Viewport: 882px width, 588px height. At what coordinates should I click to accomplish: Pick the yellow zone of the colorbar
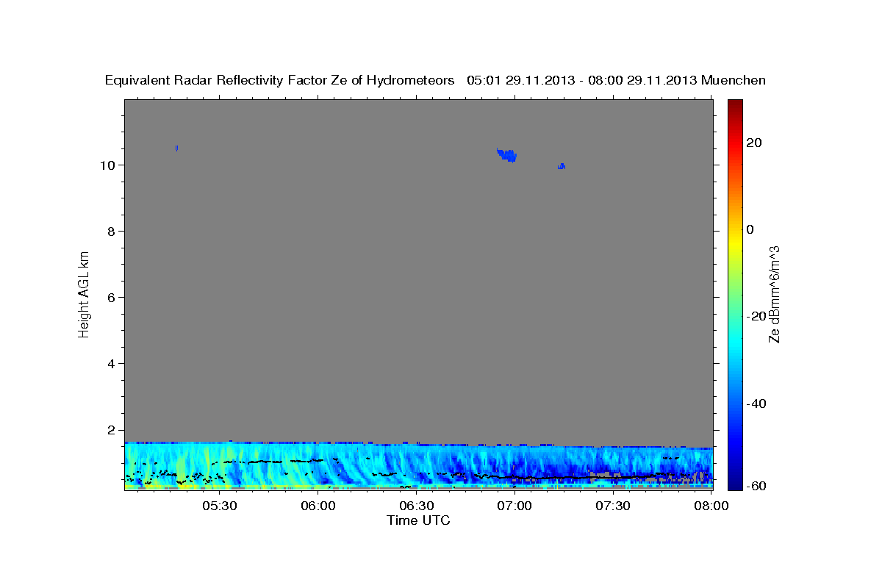point(735,243)
